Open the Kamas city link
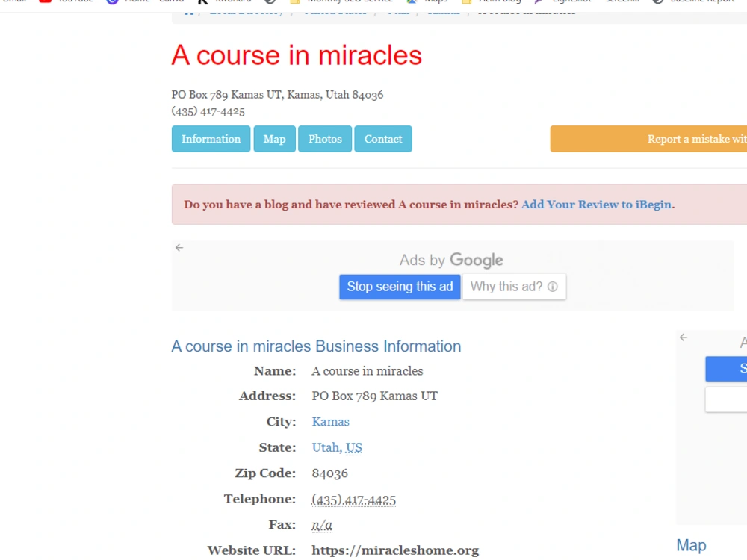The height and width of the screenshot is (560, 747). [331, 422]
